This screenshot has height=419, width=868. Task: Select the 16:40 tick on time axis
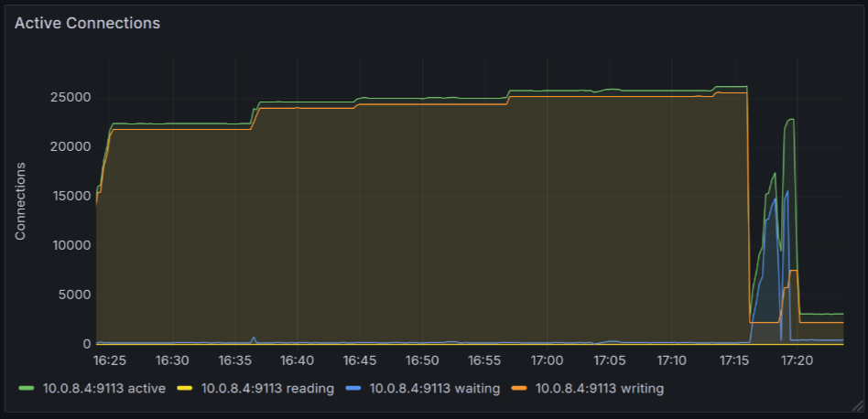(298, 360)
